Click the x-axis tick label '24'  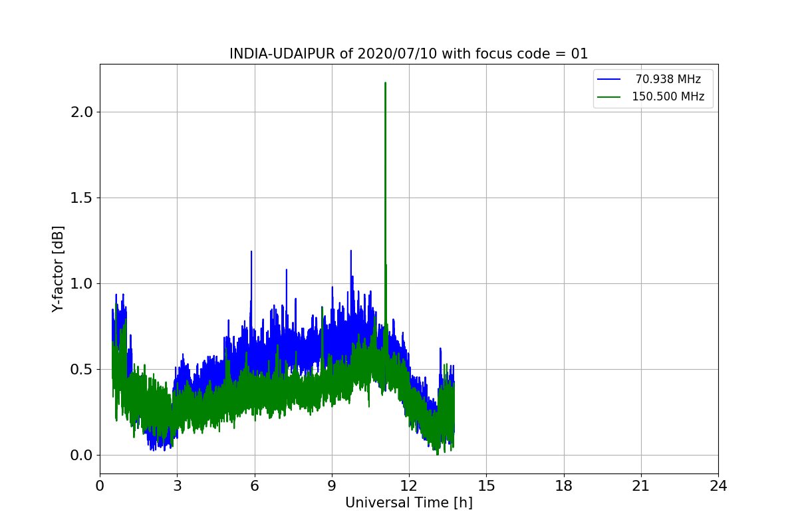718,486
